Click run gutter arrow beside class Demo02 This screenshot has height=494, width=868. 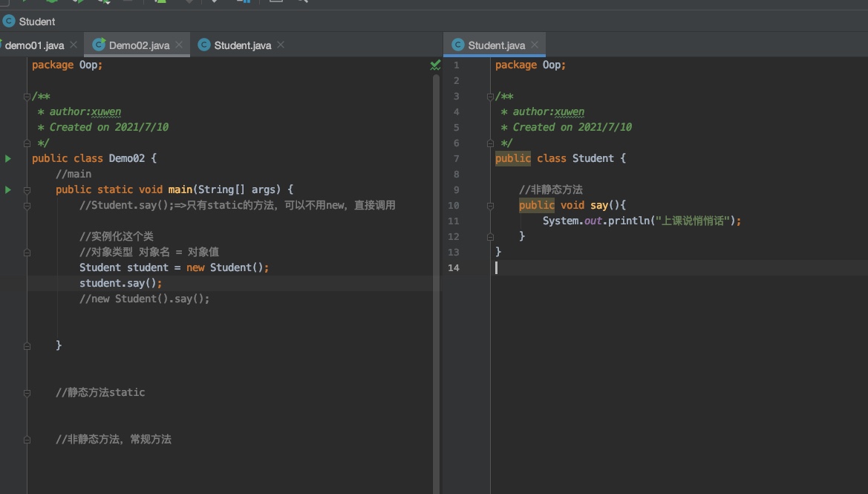[8, 158]
